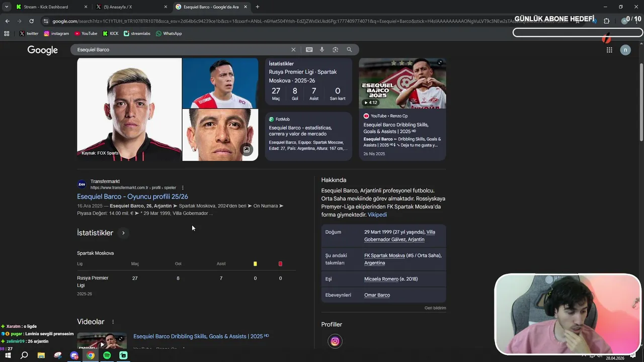Open the large blond-hair portrait photo

click(129, 110)
